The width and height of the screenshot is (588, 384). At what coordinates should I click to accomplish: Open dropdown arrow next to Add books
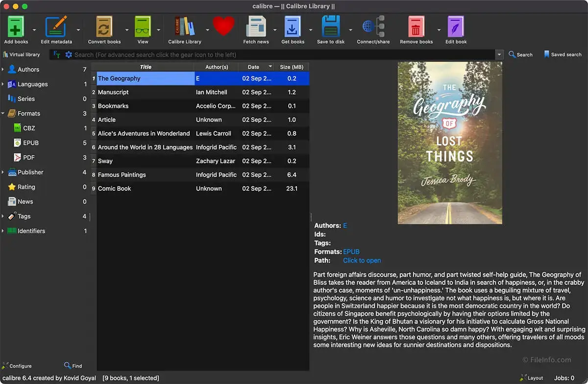tap(34, 29)
